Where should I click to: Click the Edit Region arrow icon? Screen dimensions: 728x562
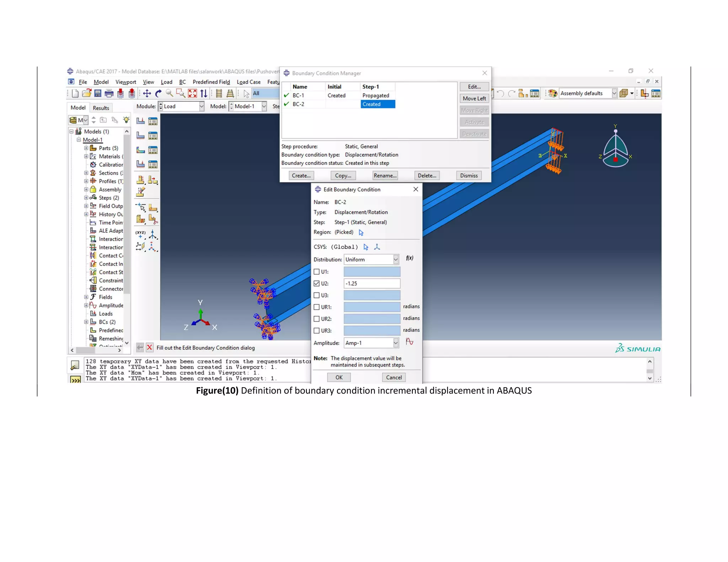click(361, 233)
